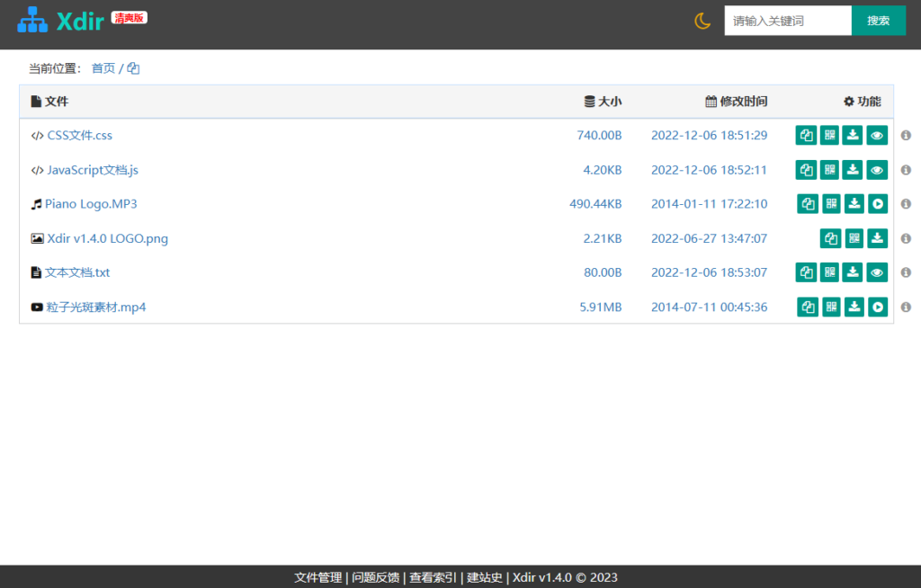Image resolution: width=921 pixels, height=588 pixels.
Task: Select the 490.44KB size cell
Action: coord(595,204)
